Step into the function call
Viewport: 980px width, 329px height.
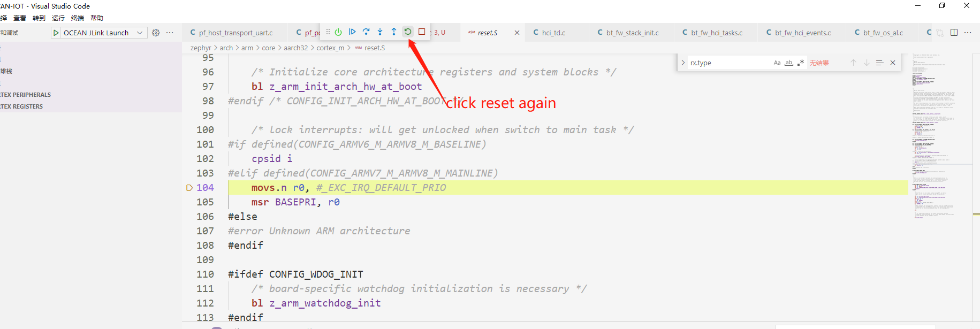(380, 32)
